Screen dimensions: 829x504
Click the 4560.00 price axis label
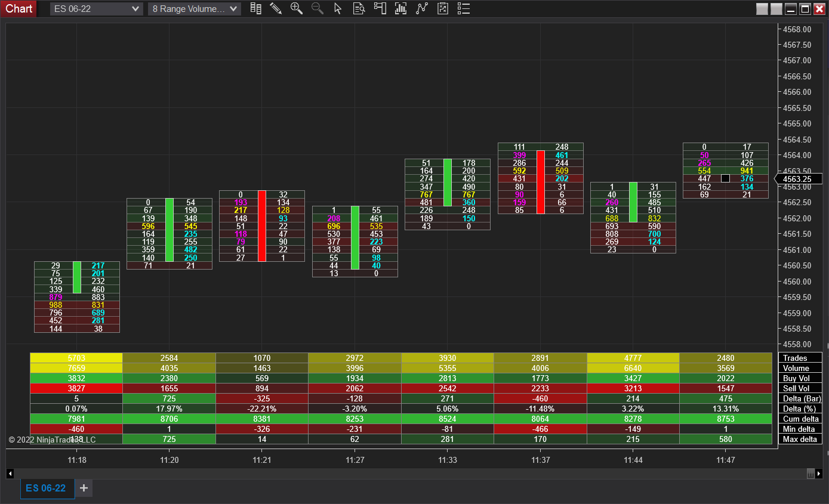click(797, 282)
